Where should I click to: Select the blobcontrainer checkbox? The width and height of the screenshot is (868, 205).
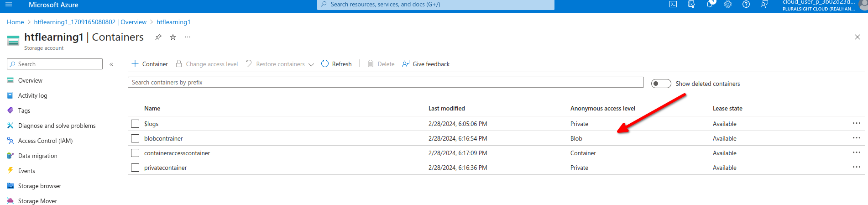point(135,138)
